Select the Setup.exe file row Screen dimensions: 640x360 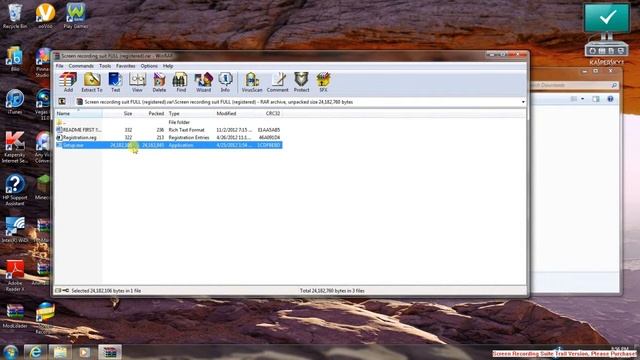tap(168, 145)
